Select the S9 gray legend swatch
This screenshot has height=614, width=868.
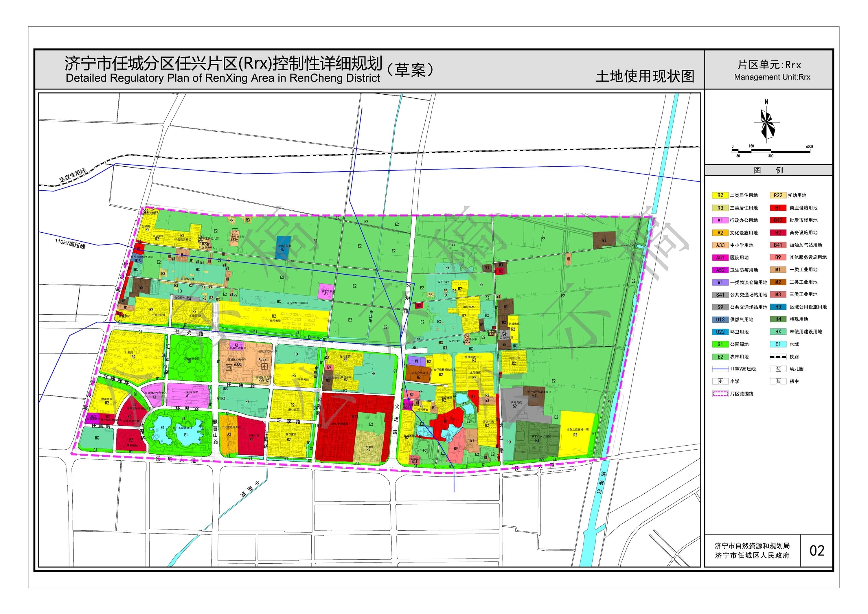(x=720, y=307)
